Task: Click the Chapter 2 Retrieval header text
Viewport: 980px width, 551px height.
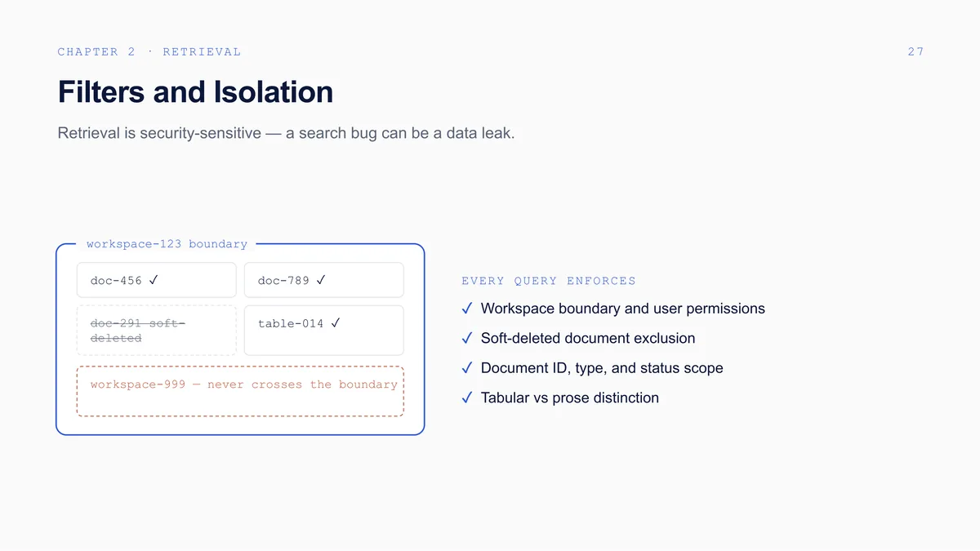Action: click(x=149, y=51)
